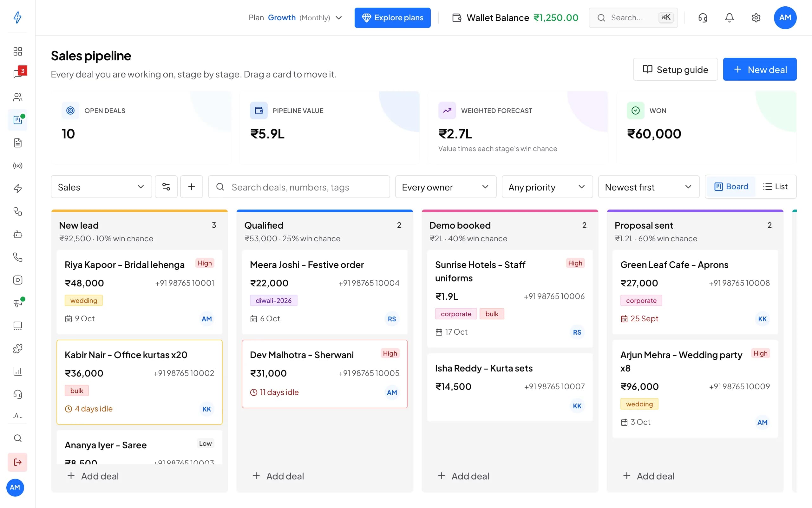Expand the Sales pipeline dropdown
The width and height of the screenshot is (812, 508).
click(x=101, y=187)
